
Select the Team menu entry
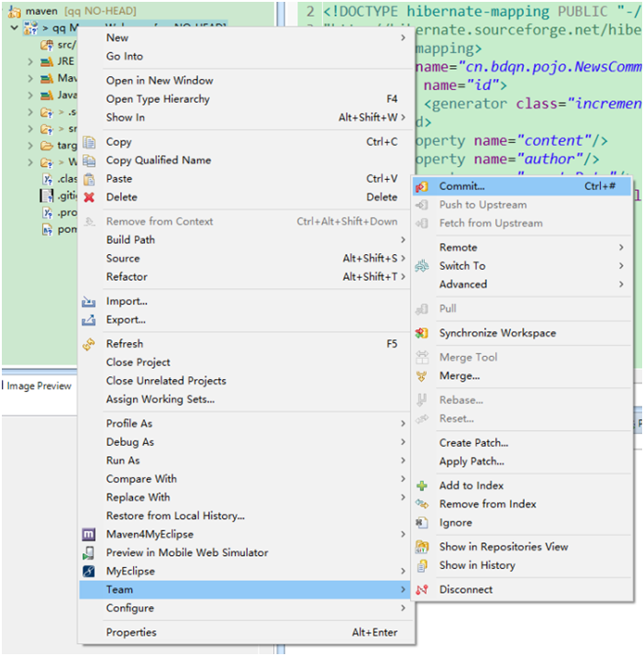click(247, 590)
